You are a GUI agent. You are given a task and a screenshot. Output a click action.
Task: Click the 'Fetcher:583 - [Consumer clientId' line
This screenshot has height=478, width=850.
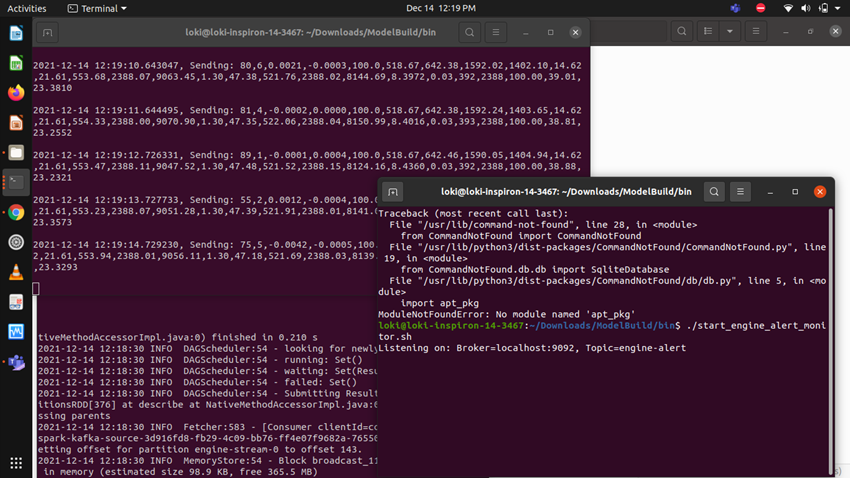(208, 427)
